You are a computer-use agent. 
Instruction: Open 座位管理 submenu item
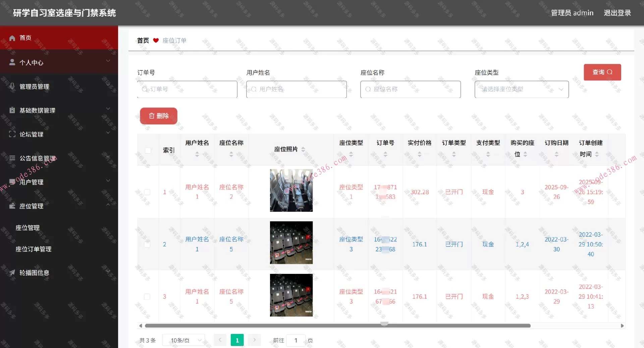tap(28, 228)
